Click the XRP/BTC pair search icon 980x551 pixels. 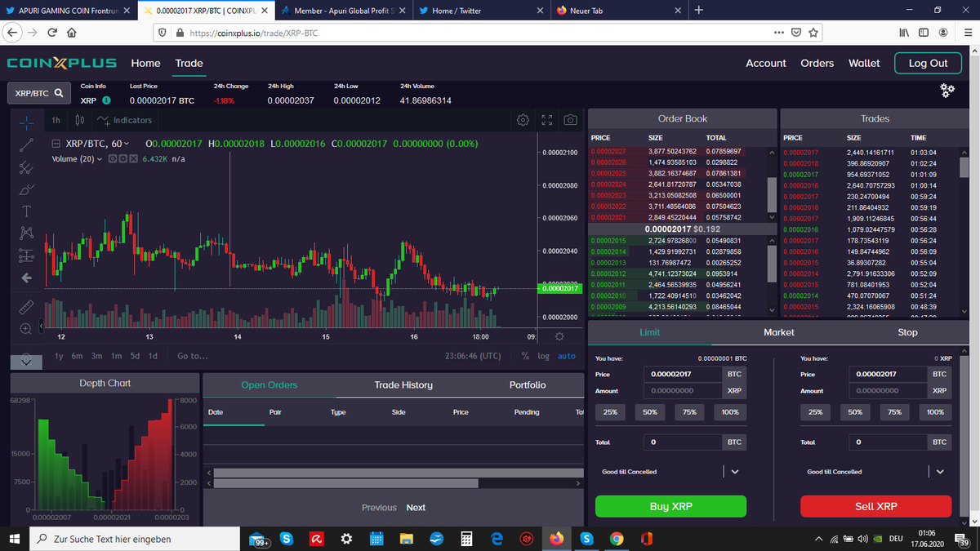coord(59,93)
